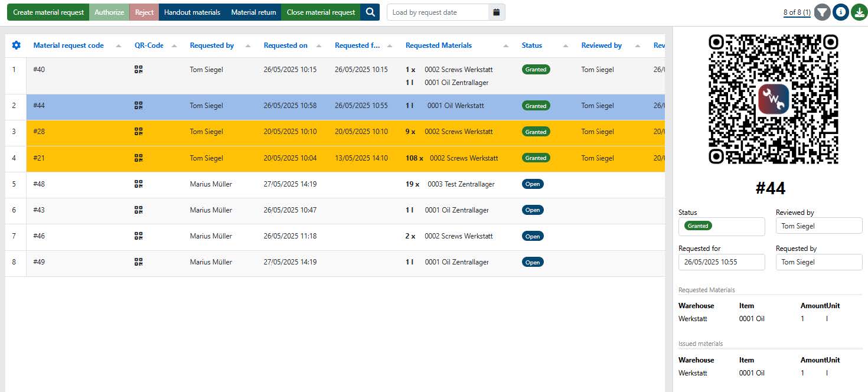868x392 pixels.
Task: Click '0001 Oil Zentrallager' in row #40
Action: coord(456,83)
